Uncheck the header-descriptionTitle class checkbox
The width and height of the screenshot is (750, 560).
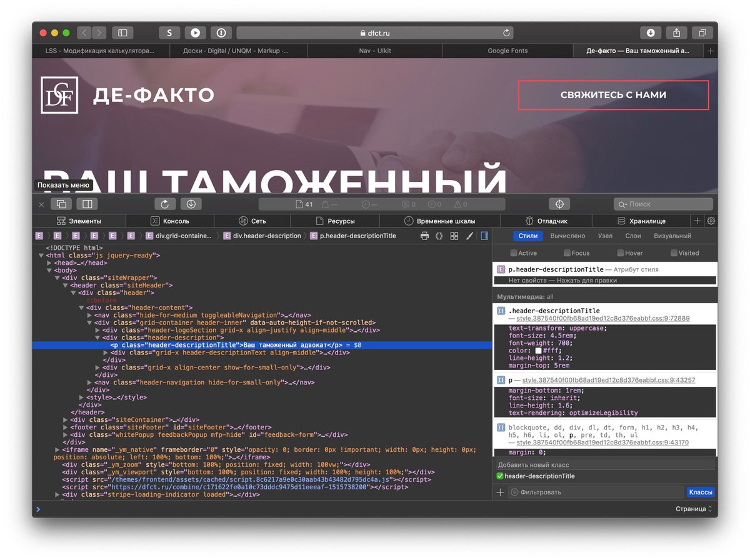pos(500,476)
